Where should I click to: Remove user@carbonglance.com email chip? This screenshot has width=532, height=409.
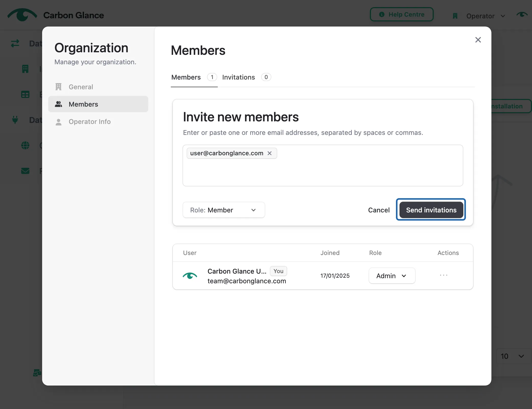[x=270, y=153]
